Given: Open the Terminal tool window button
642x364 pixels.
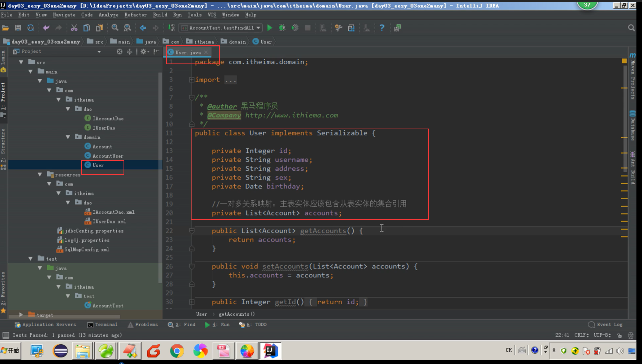Looking at the screenshot, I should 103,325.
